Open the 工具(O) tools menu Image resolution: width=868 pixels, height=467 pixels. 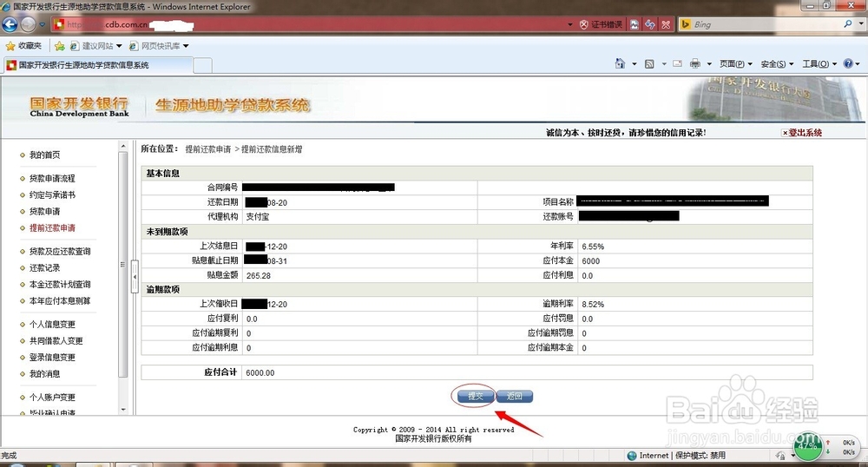pyautogui.click(x=820, y=64)
